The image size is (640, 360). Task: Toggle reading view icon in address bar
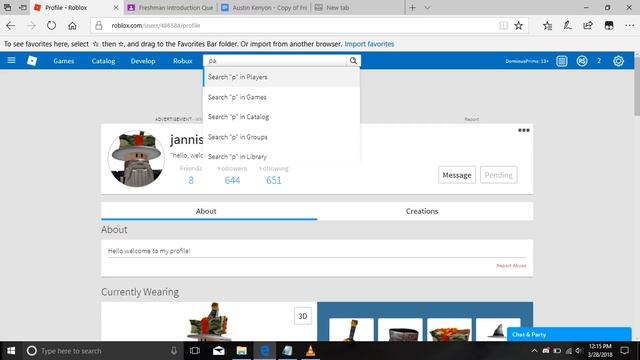click(x=504, y=26)
